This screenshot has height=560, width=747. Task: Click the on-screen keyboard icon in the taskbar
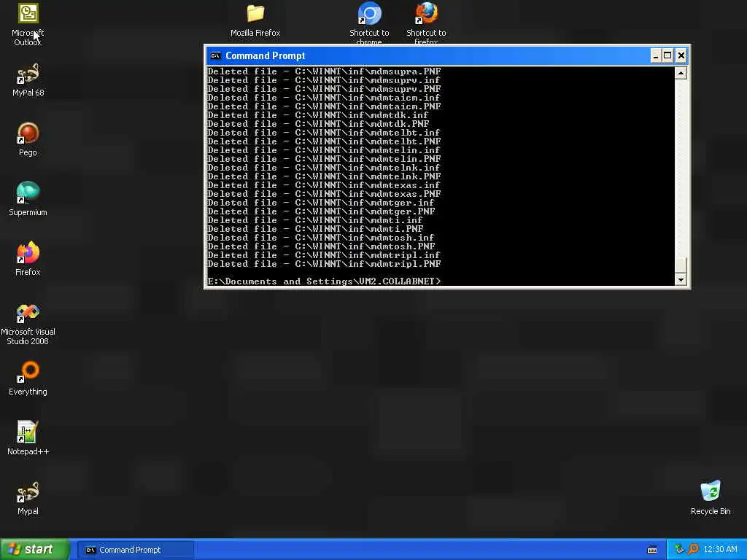click(652, 550)
